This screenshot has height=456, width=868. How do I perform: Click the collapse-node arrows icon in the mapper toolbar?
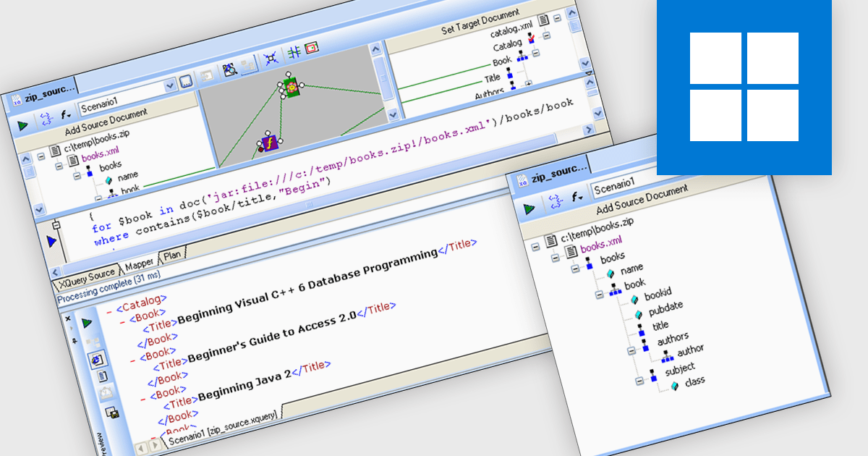click(271, 58)
